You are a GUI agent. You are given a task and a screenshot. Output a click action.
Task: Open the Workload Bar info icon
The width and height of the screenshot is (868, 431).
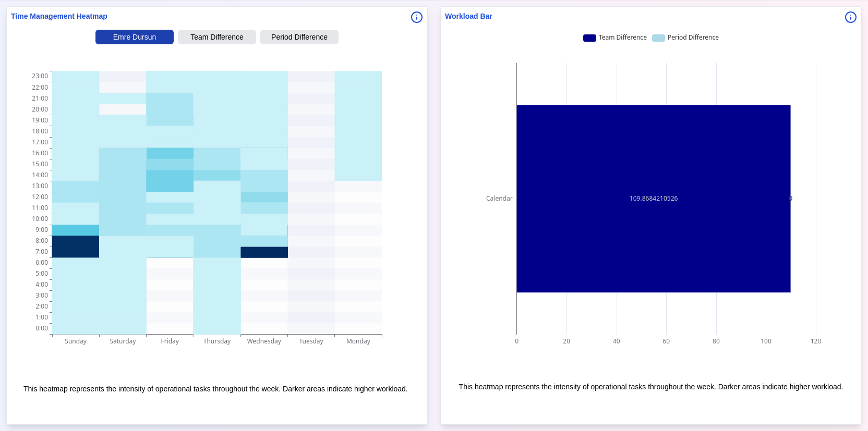(x=850, y=17)
